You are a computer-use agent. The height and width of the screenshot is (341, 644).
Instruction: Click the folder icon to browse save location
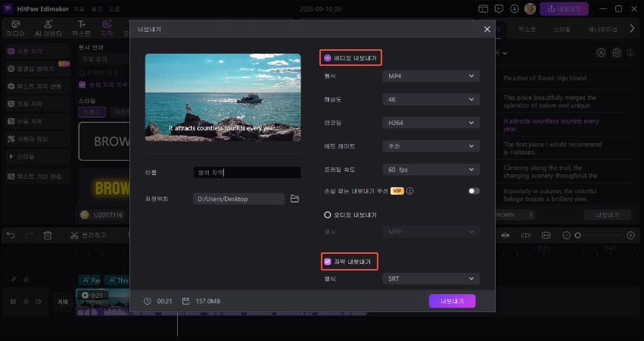(x=295, y=199)
